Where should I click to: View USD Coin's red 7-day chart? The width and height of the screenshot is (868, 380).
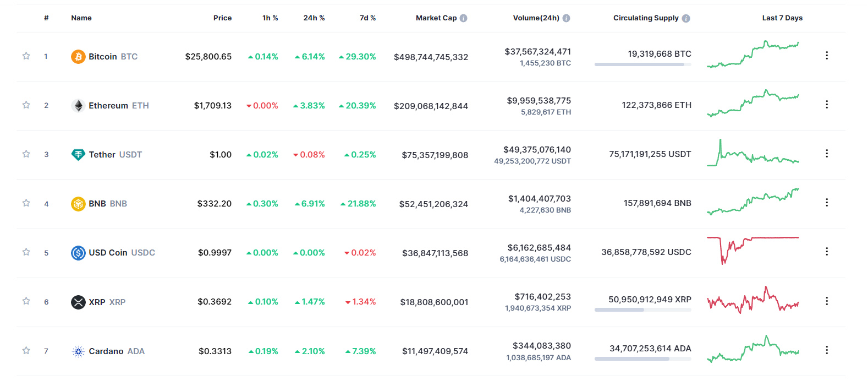click(753, 251)
